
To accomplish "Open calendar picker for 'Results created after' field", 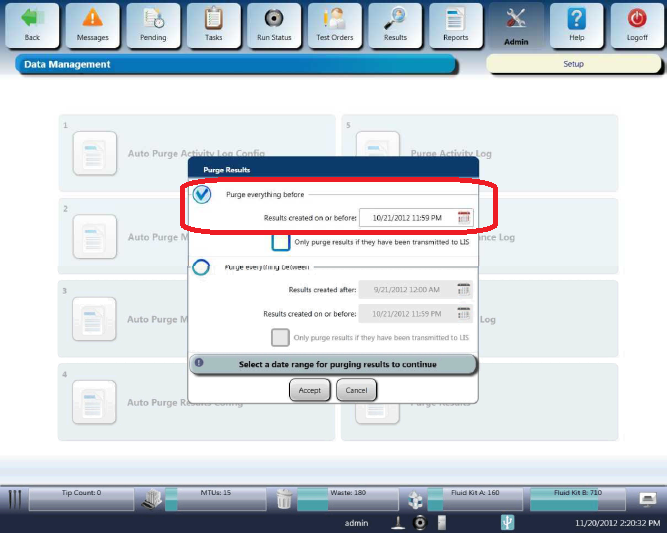I will click(x=463, y=290).
